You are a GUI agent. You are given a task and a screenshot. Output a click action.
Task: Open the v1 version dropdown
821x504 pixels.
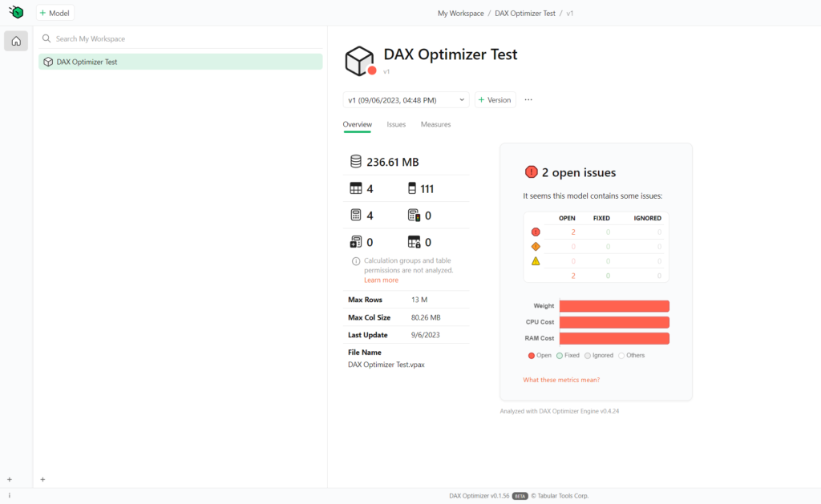pos(406,100)
